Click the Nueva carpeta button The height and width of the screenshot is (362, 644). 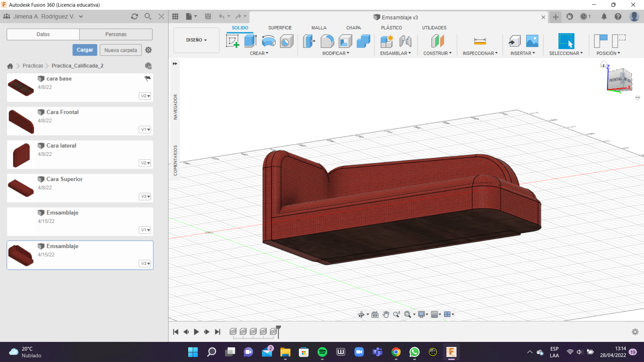(120, 50)
